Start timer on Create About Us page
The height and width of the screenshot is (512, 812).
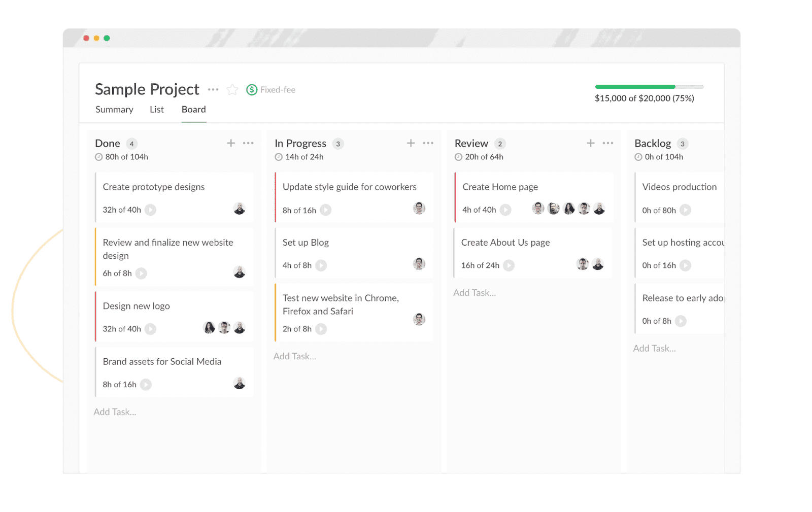tap(509, 265)
